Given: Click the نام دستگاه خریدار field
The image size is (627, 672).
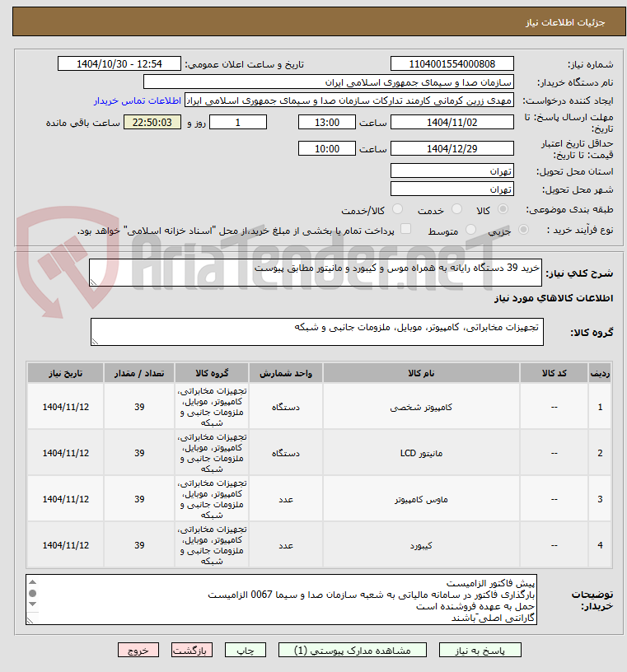Looking at the screenshot, I should pos(329,82).
